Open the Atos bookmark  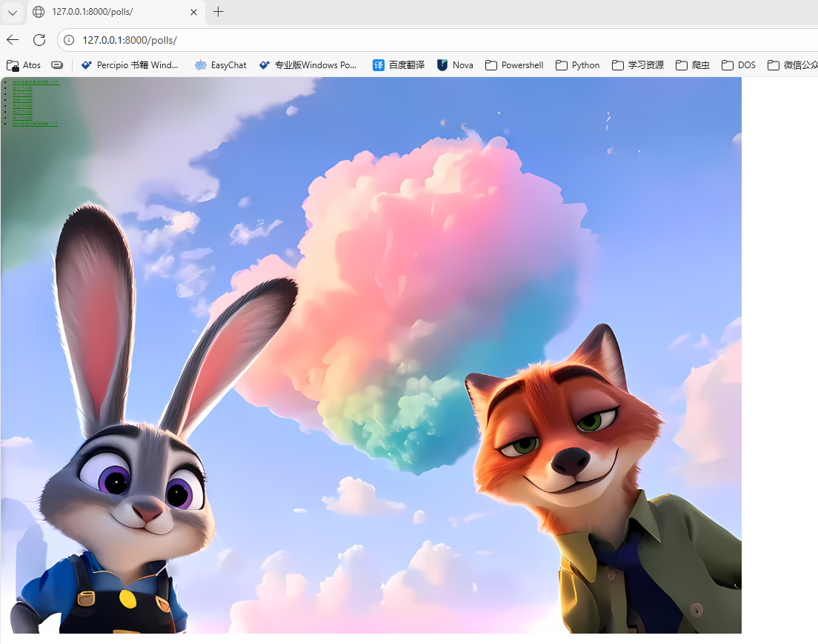[x=24, y=65]
